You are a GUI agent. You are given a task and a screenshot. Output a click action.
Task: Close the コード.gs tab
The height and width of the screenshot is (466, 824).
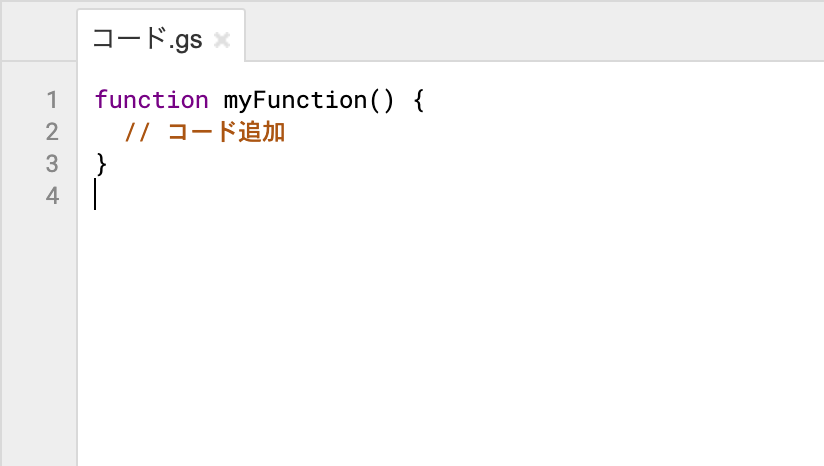pyautogui.click(x=222, y=40)
